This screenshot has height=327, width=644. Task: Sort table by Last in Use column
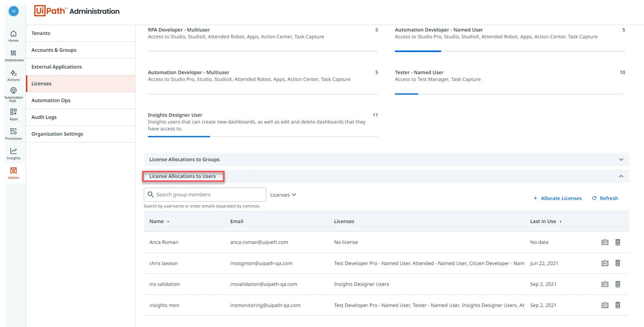click(546, 221)
